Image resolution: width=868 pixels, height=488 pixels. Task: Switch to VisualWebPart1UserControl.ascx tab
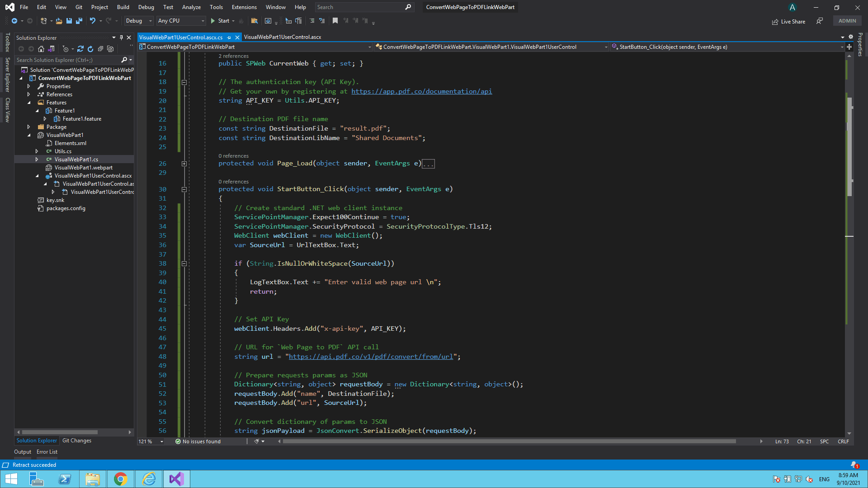[282, 37]
